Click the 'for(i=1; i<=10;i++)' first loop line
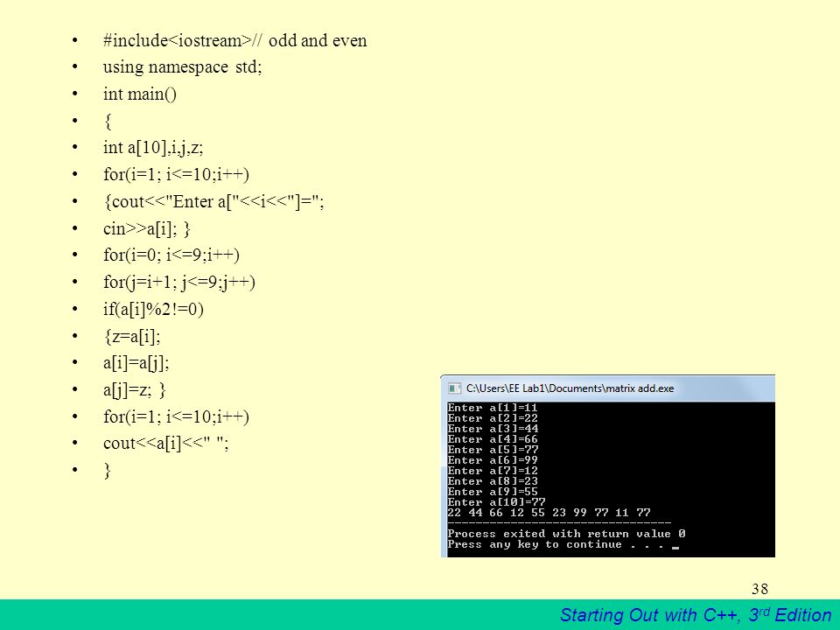Viewport: 840px width, 630px height. point(176,175)
